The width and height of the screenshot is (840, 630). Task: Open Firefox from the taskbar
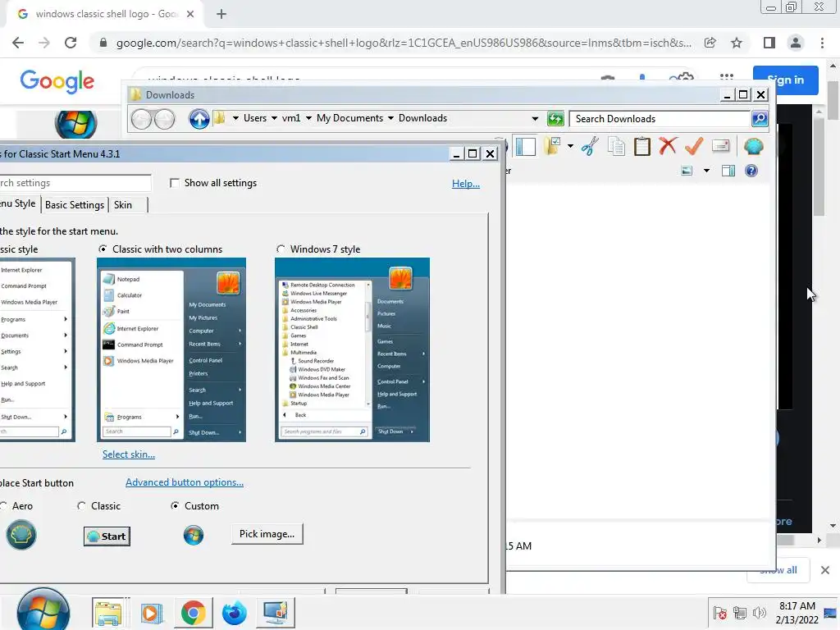[234, 612]
